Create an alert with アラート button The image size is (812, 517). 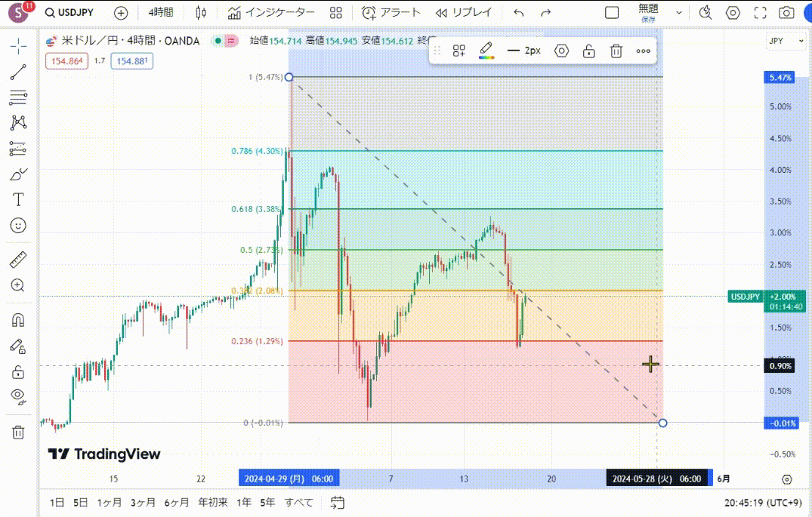coord(391,12)
